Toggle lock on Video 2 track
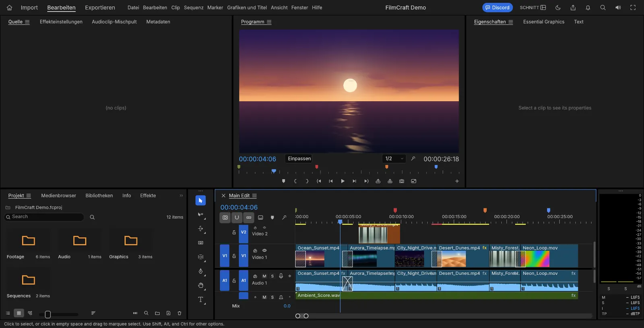The image size is (644, 328). (x=234, y=232)
